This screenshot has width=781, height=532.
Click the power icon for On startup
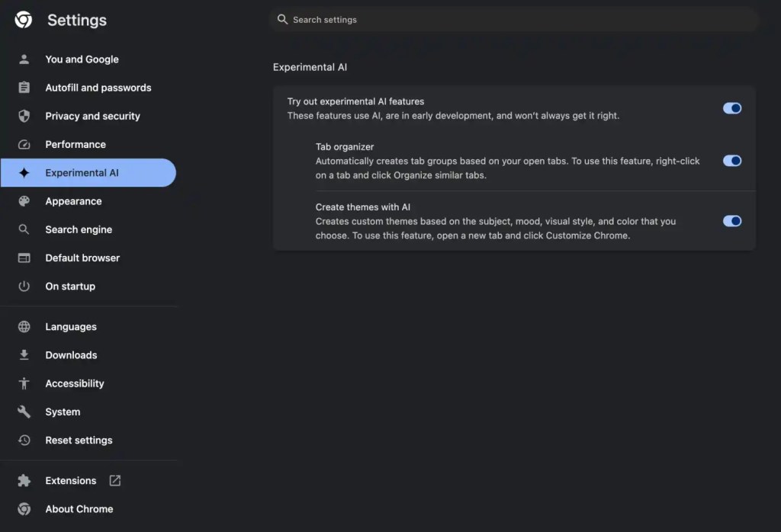tap(24, 286)
